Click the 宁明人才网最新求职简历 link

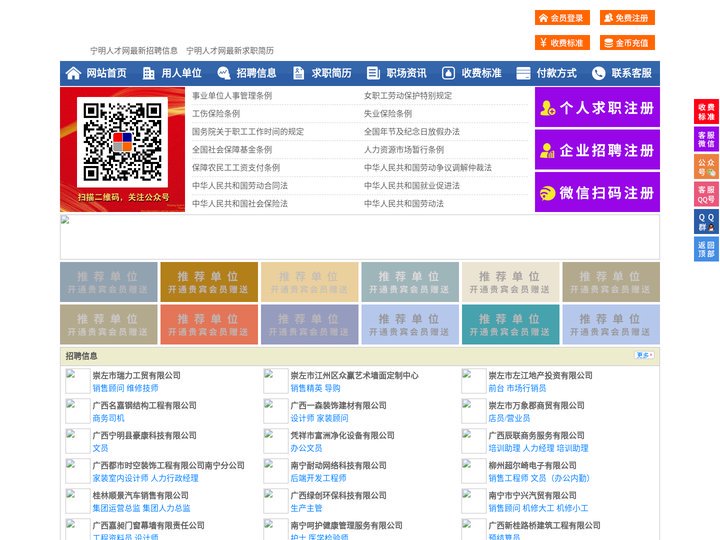230,51
